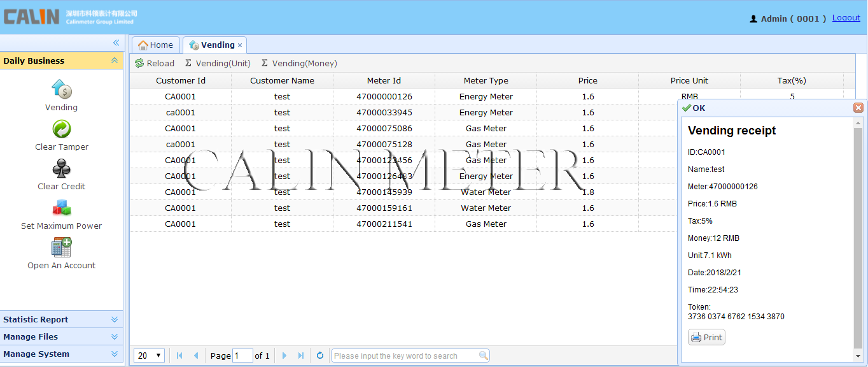Image resolution: width=868 pixels, height=367 pixels.
Task: Go to next page arrow
Action: point(284,356)
